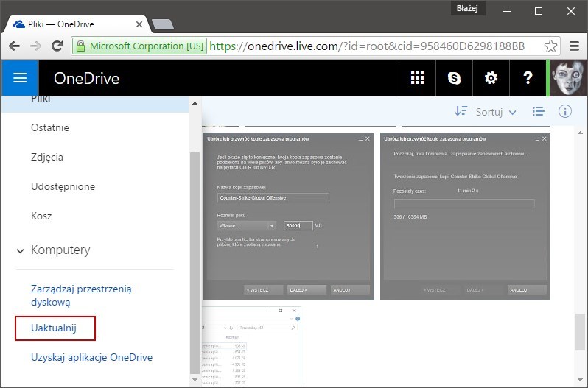Open Zdjęcia photos section
This screenshot has height=388, width=588.
47,158
